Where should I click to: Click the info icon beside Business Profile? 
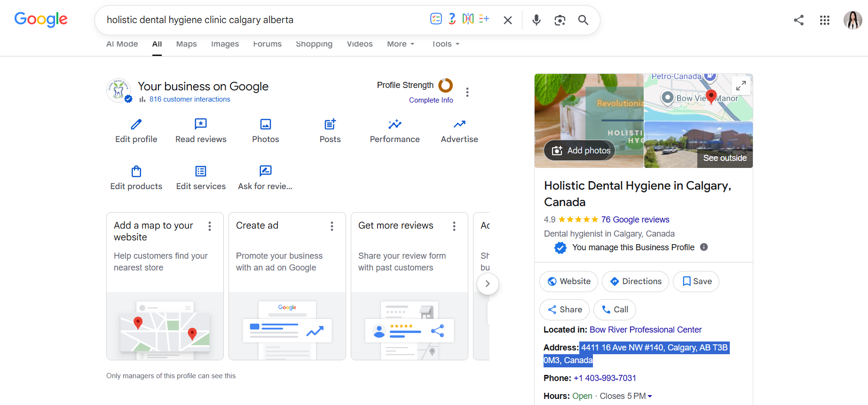click(704, 247)
